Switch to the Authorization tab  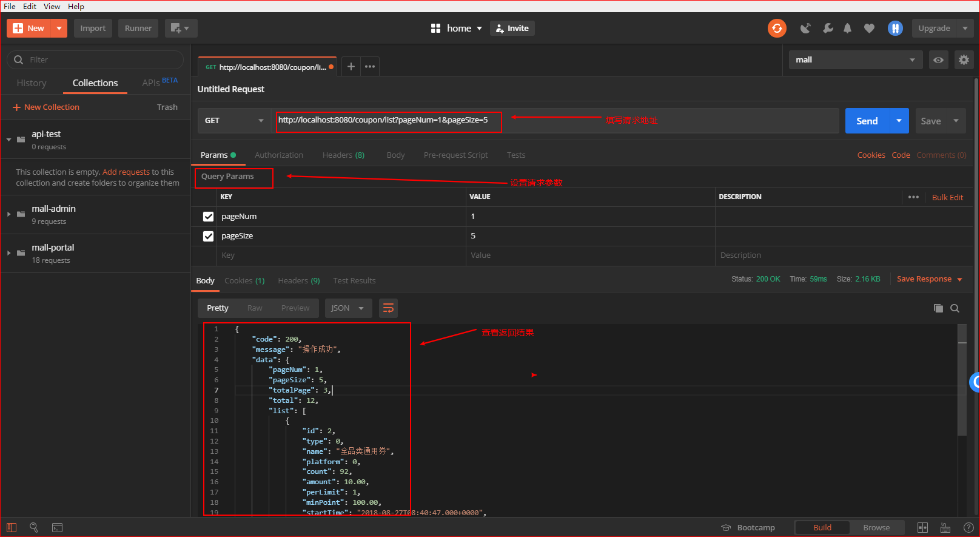[x=278, y=155]
